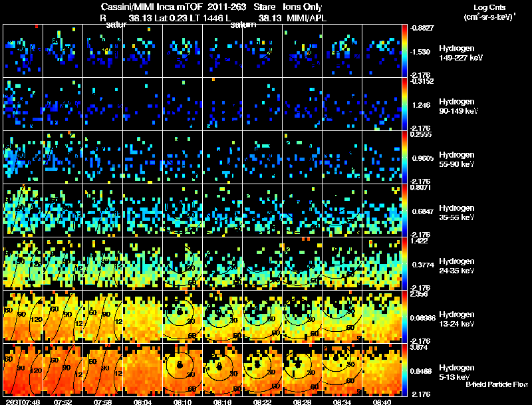Image resolution: width=532 pixels, height=405 pixels.
Task: Click the Hydrogen 35-55 keV label
Action: click(x=456, y=213)
